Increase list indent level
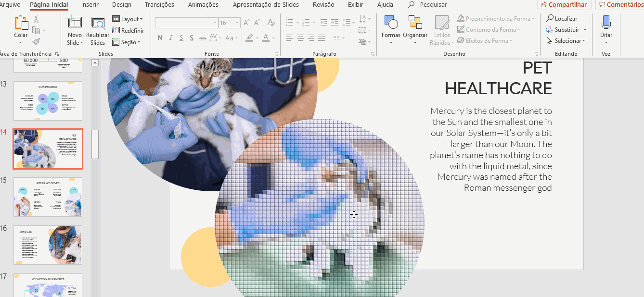This screenshot has width=644, height=297. pyautogui.click(x=335, y=23)
